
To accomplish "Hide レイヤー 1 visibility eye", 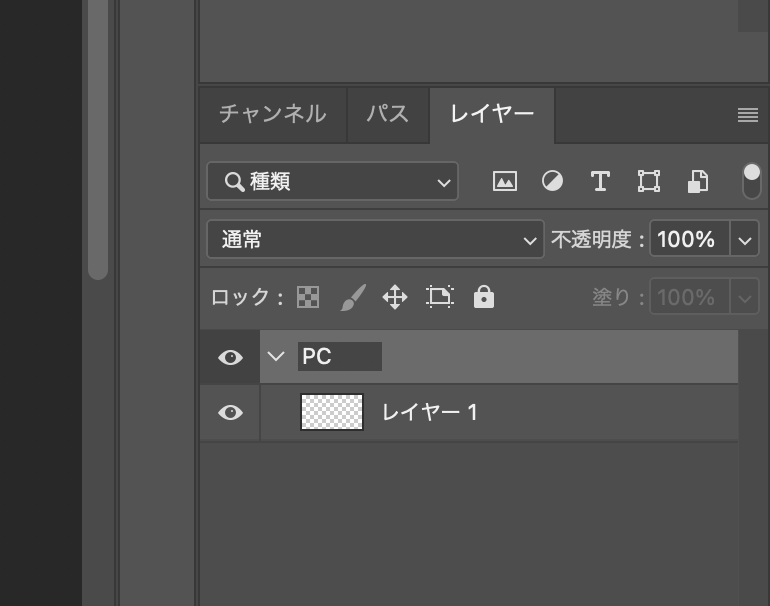I will [230, 412].
